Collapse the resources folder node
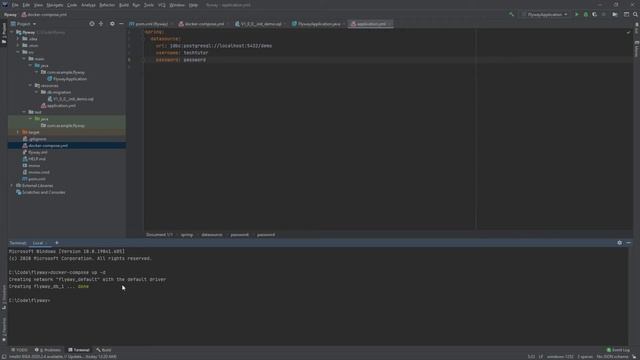Screen dimensions: 640x360 [x=31, y=85]
